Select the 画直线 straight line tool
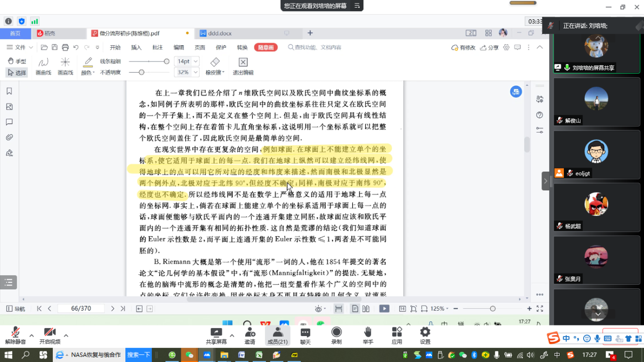The width and height of the screenshot is (644, 362). [65, 65]
